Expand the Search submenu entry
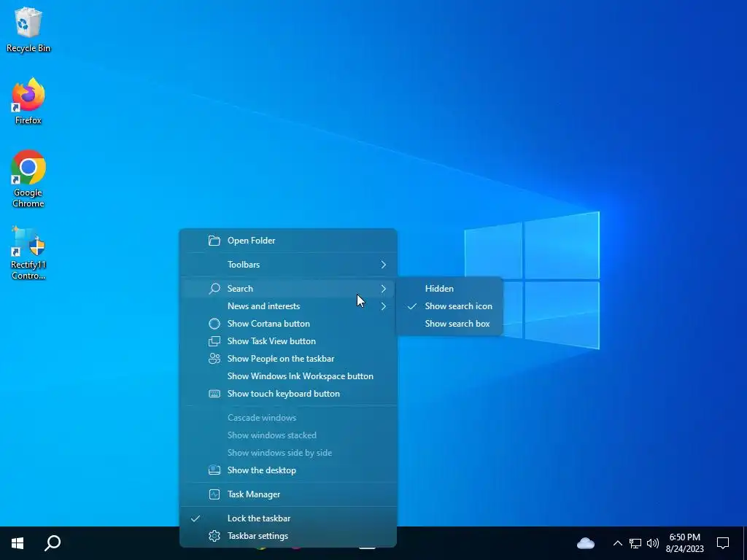Screen dimensions: 747x560 point(288,289)
